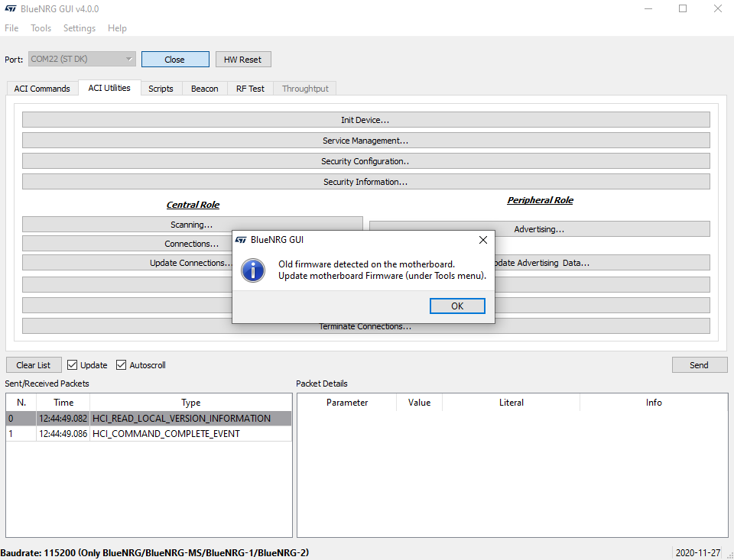Select the HCI_COMMAND_COMPLETE_EVENT packet row
734x560 pixels.
(x=149, y=434)
